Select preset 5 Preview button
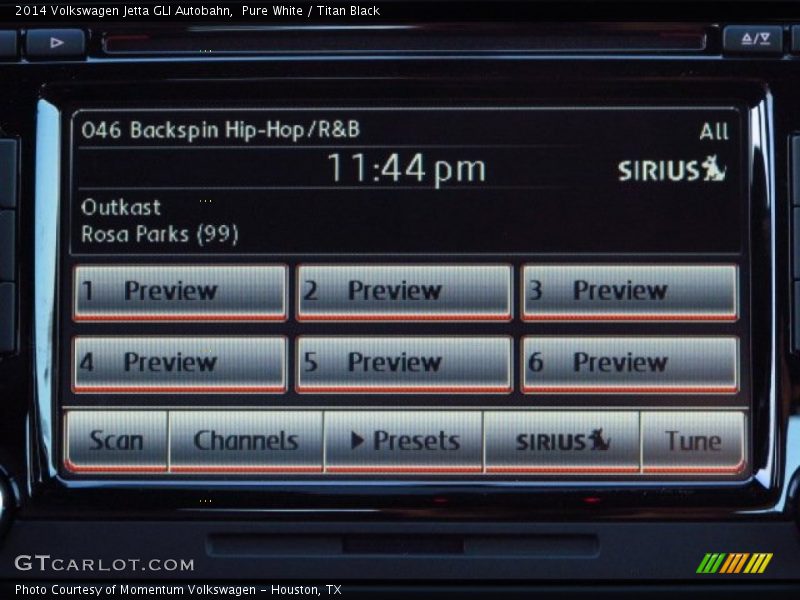 404,364
